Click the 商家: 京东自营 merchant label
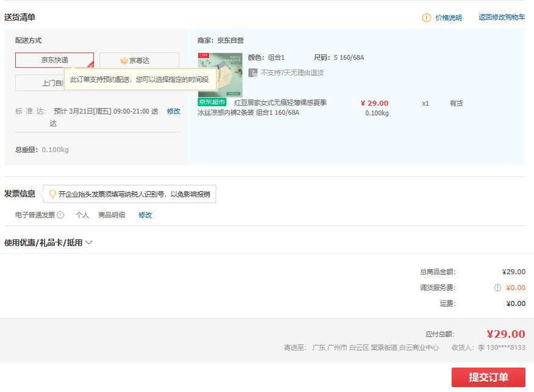 (220, 40)
